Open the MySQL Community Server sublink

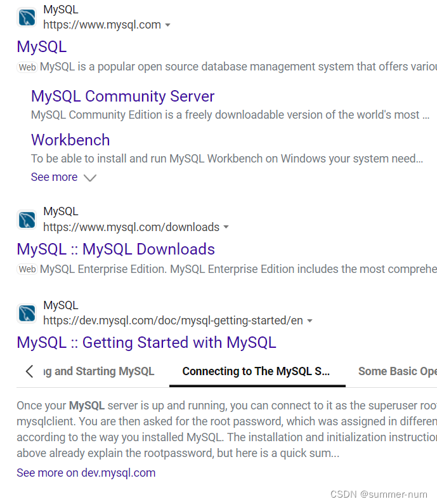coord(122,96)
